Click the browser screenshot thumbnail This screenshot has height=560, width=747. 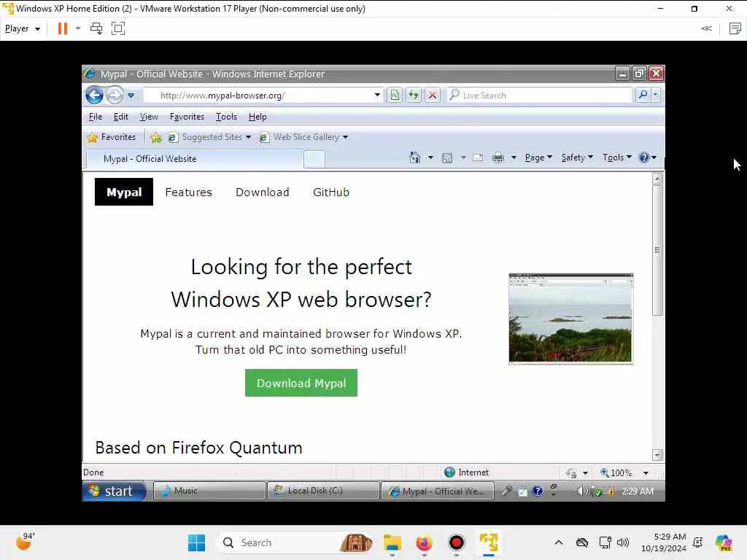click(x=570, y=319)
